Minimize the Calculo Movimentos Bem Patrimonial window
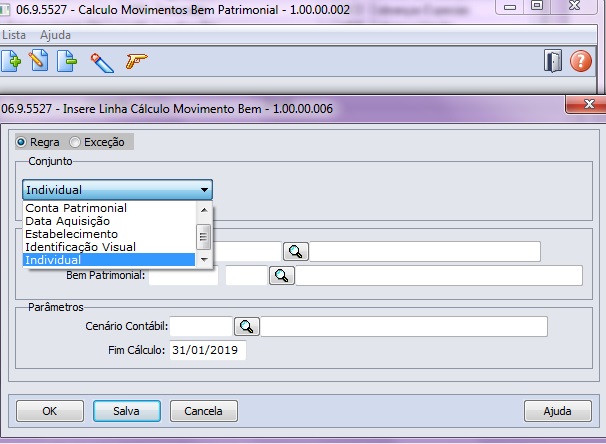The height and width of the screenshot is (444, 606). tap(510, 7)
